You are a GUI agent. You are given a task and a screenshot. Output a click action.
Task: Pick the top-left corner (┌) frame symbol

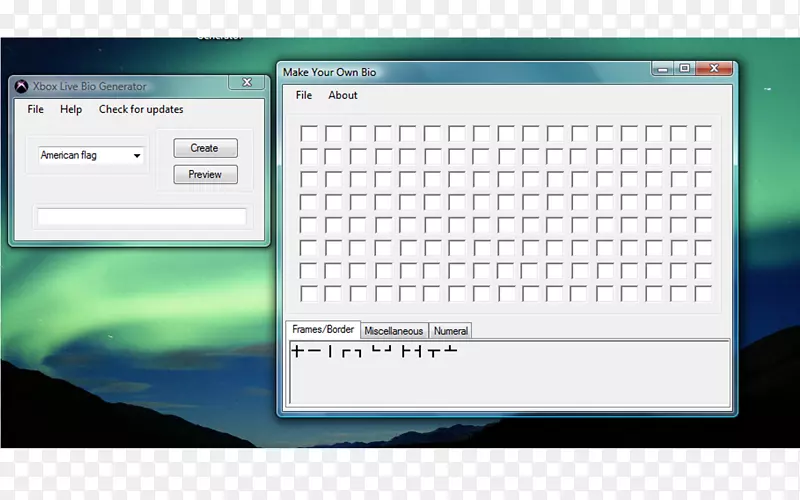pyautogui.click(x=346, y=353)
